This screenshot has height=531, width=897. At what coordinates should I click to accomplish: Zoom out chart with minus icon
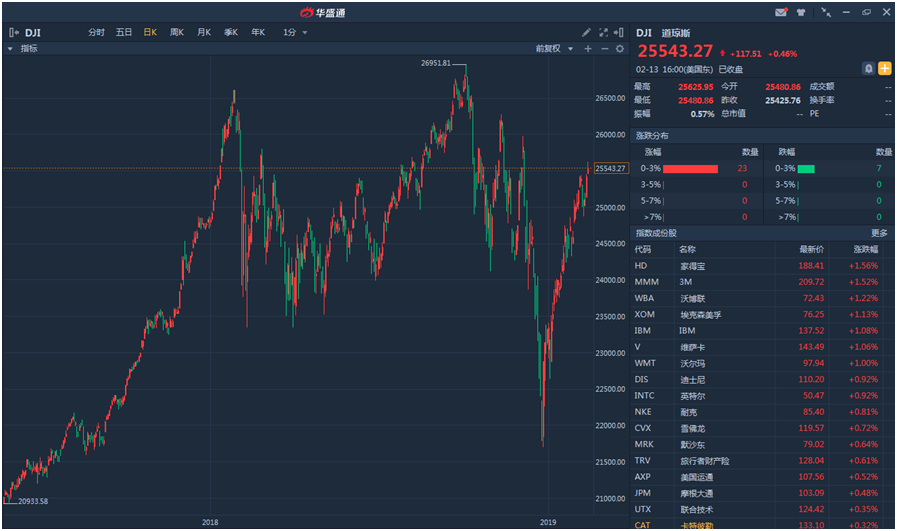coord(604,48)
